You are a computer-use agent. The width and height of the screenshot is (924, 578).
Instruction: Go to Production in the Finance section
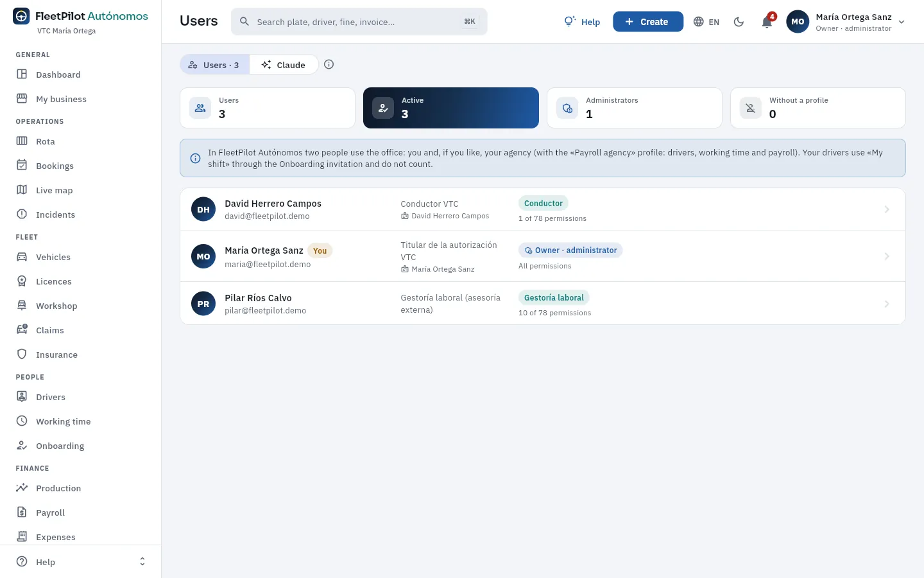(x=58, y=488)
